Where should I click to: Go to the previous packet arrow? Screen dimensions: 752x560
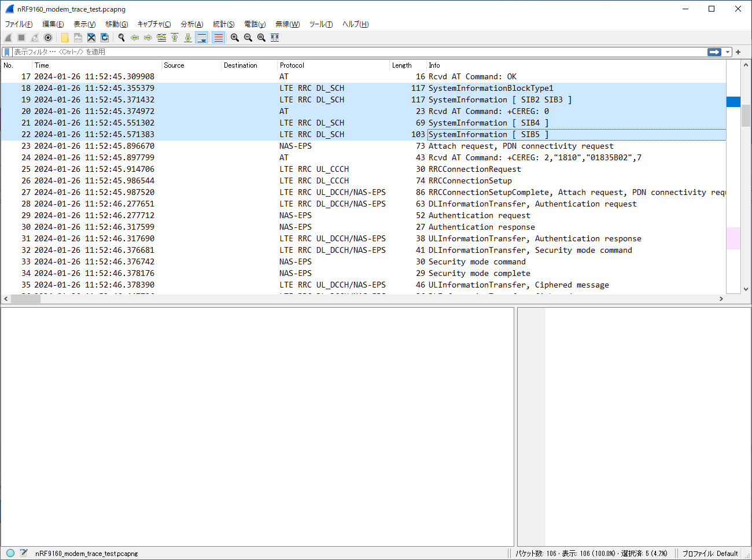[x=135, y=38]
